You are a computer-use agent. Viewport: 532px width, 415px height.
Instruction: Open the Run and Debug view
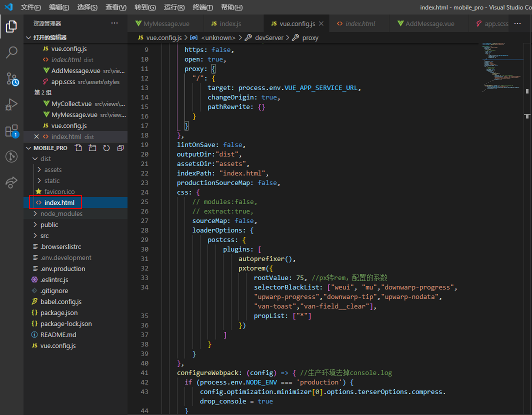coord(11,104)
